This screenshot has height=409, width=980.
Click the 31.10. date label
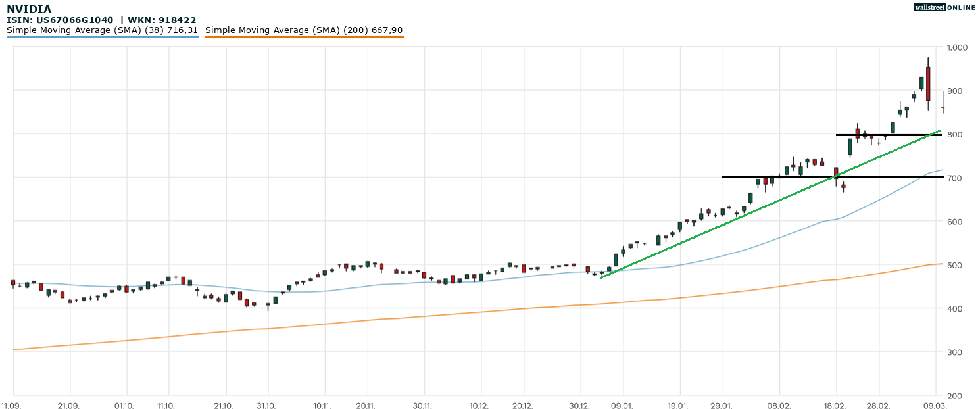point(266,406)
